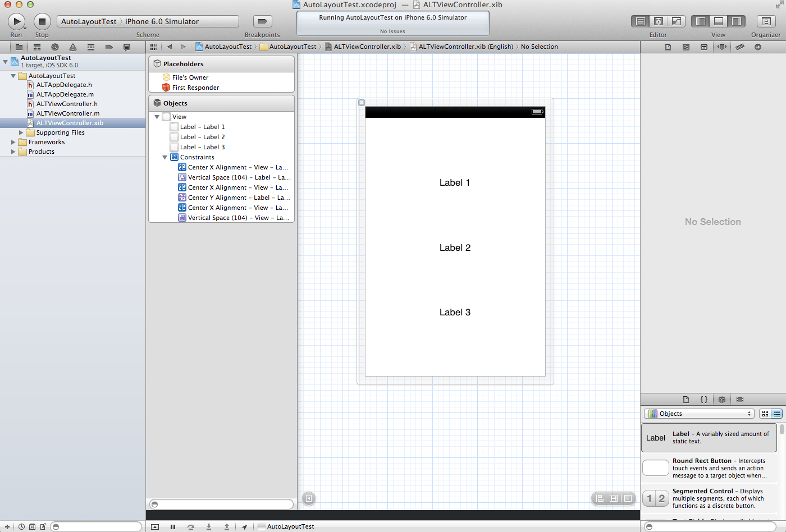Image resolution: width=786 pixels, height=532 pixels.
Task: Collapse the AutoLayoutTest project root
Action: coord(5,61)
